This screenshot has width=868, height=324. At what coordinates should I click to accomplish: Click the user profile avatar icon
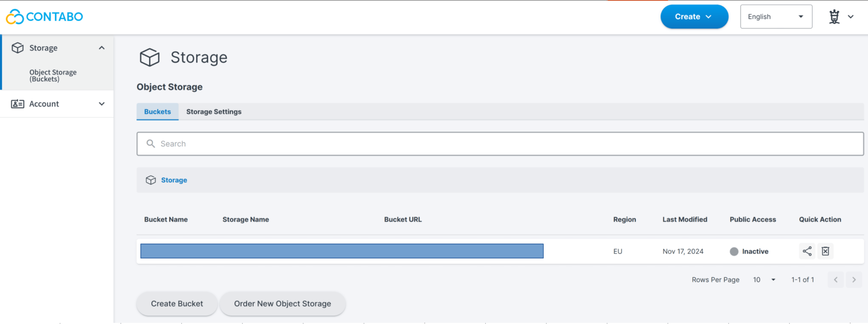(834, 17)
